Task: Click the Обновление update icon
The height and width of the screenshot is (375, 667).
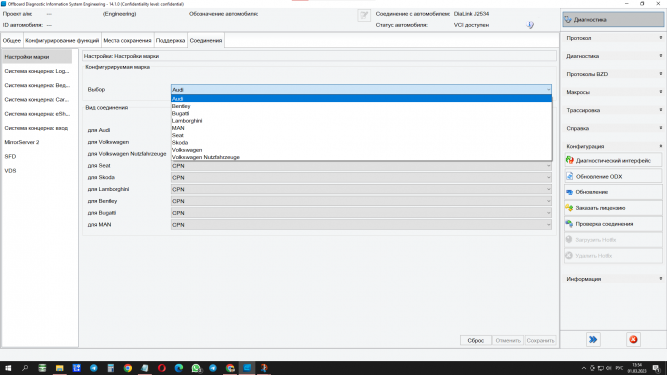Action: pyautogui.click(x=570, y=192)
